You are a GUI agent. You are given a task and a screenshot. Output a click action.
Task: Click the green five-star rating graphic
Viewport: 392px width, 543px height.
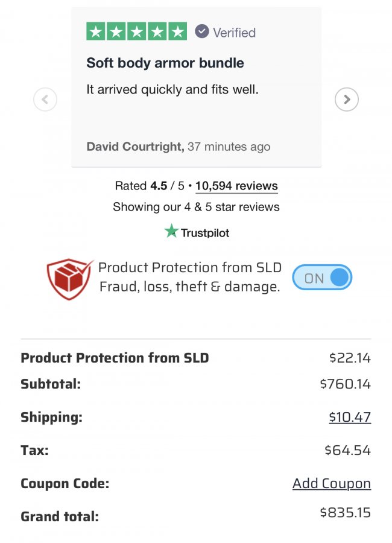click(x=136, y=31)
